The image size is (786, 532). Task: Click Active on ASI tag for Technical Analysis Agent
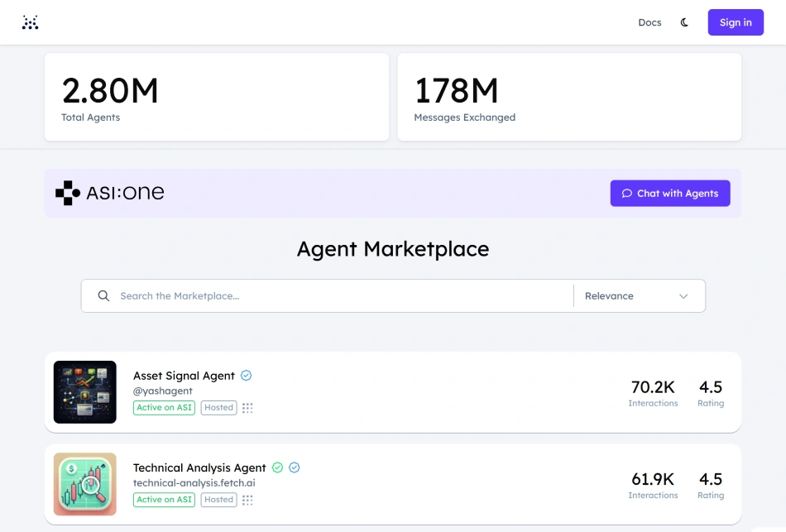(164, 500)
